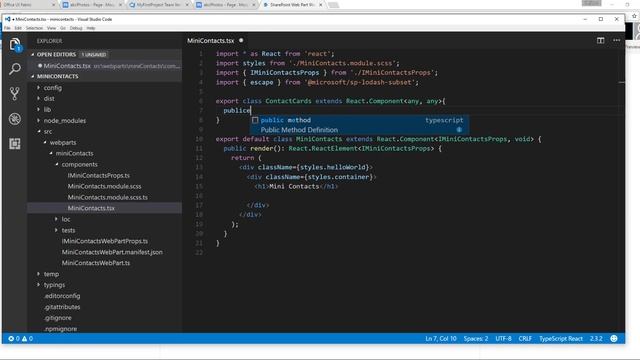
Task: Click the EXPLORER panel title
Action: coord(49,41)
